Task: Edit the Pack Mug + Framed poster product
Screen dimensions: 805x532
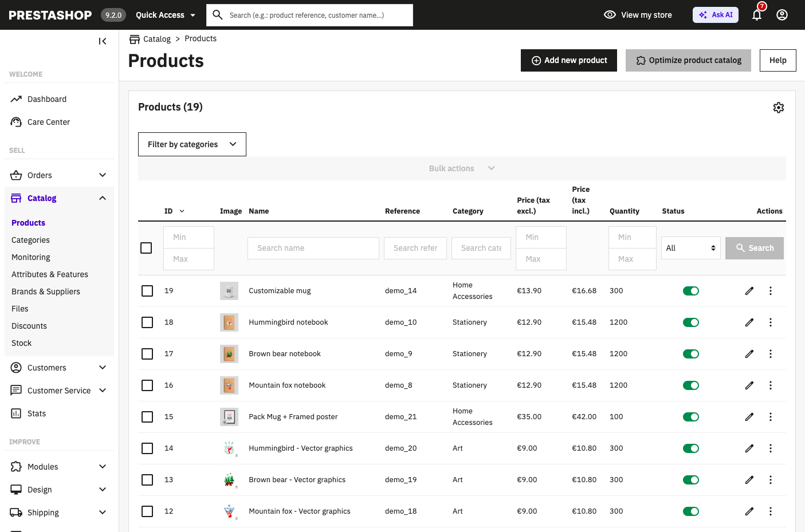Action: pyautogui.click(x=749, y=417)
